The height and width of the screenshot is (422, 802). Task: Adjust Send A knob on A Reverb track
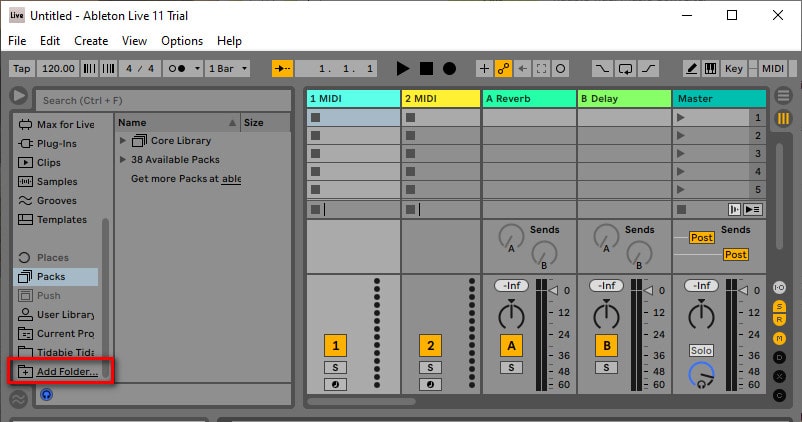click(x=511, y=237)
